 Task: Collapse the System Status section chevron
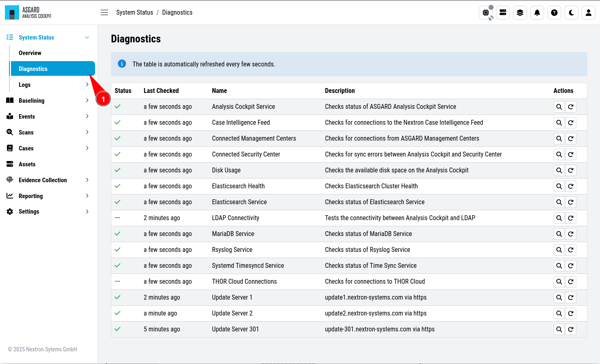click(87, 38)
